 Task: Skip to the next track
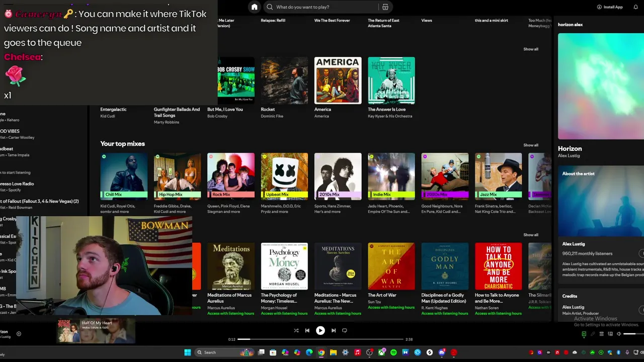333,330
